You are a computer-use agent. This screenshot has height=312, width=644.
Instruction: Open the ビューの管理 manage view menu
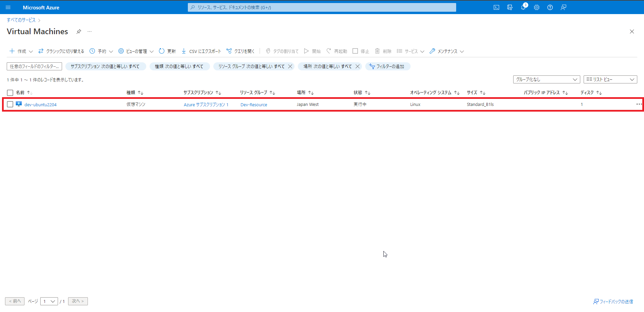coord(136,51)
